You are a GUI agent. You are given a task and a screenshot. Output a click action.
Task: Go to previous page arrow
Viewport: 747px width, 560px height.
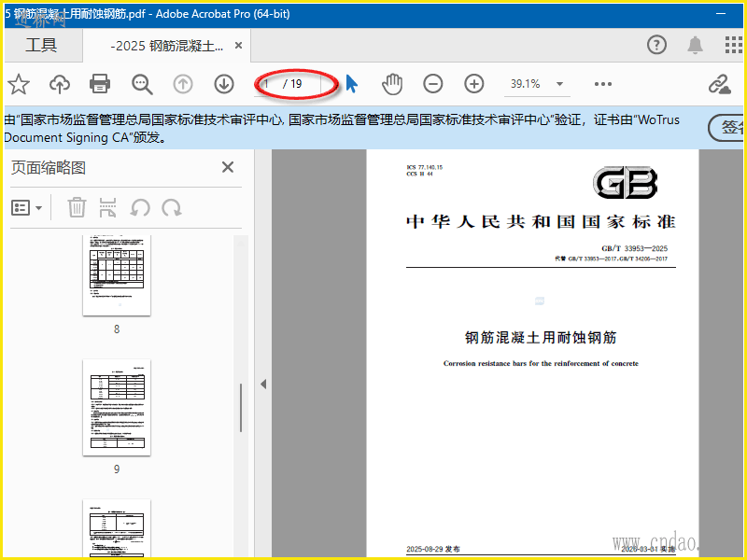[183, 84]
